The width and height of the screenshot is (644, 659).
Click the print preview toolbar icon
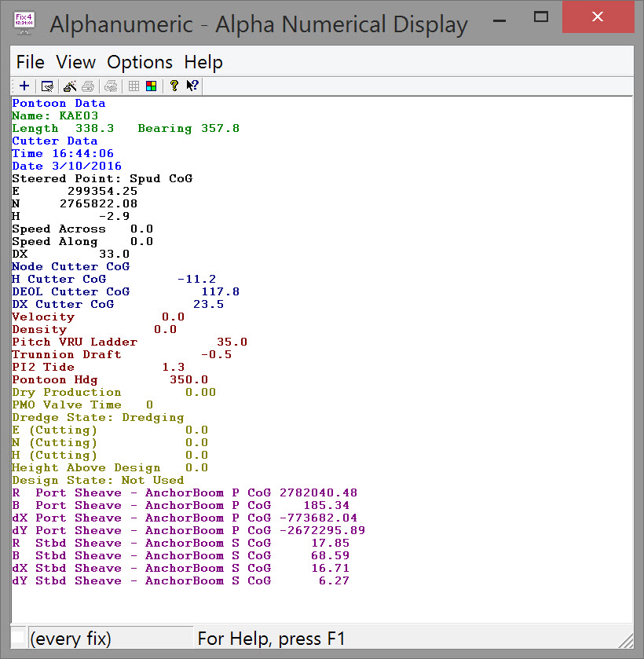point(111,86)
